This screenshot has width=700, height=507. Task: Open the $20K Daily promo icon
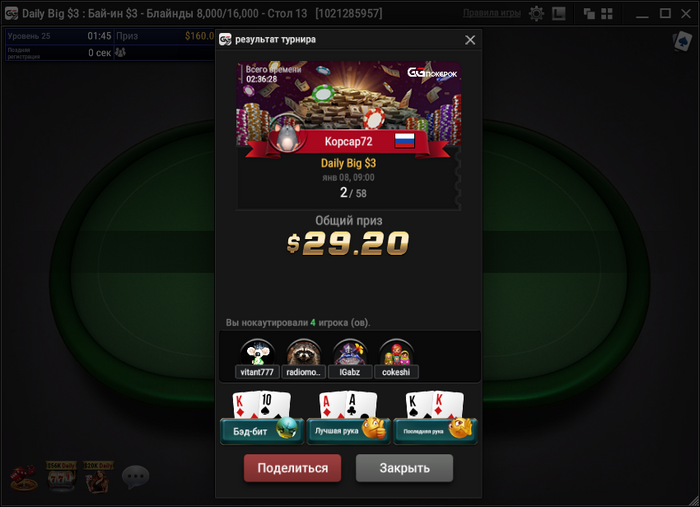(x=98, y=477)
